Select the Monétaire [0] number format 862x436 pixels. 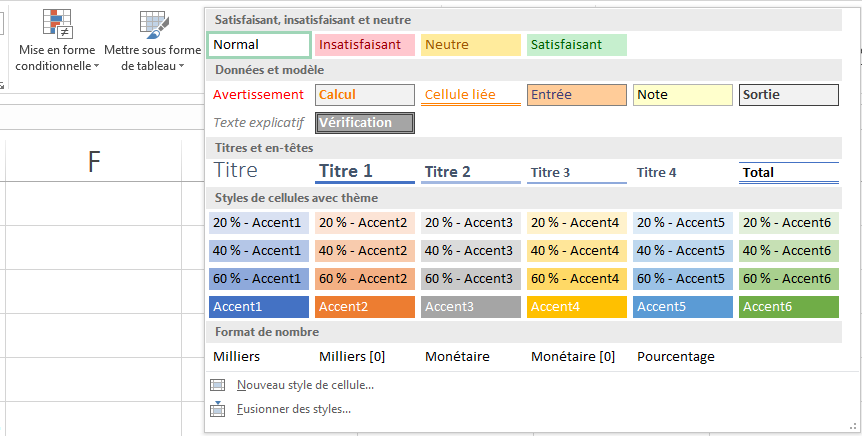click(x=573, y=356)
